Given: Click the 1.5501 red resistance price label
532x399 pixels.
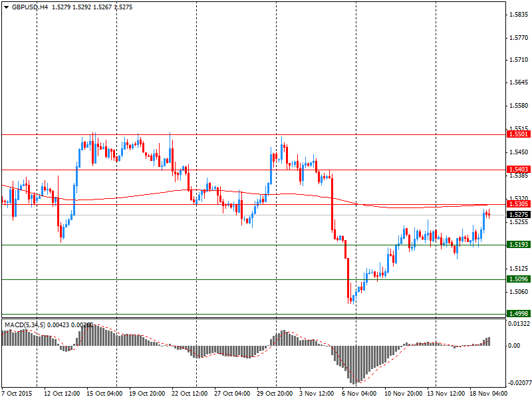Looking at the screenshot, I should pyautogui.click(x=519, y=134).
